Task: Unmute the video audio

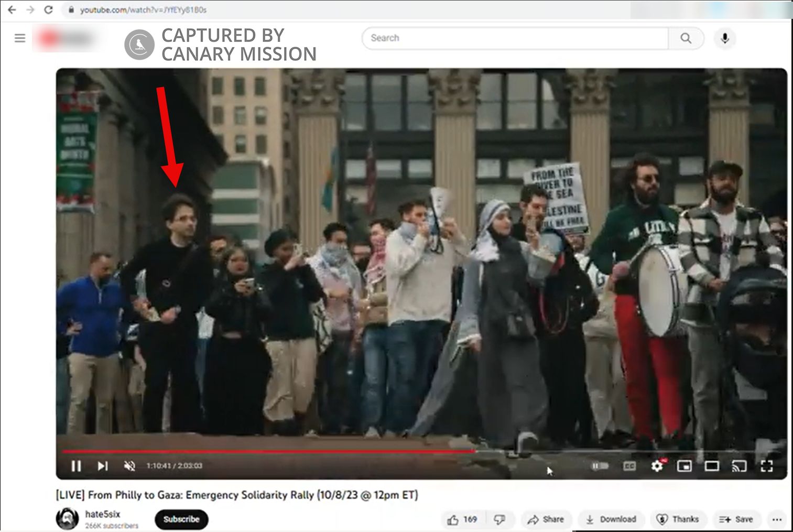Action: [129, 466]
